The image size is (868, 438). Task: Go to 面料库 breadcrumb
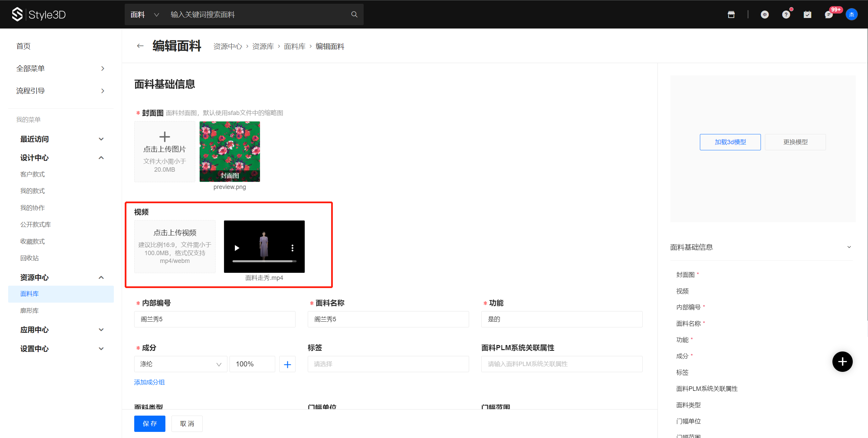click(295, 46)
